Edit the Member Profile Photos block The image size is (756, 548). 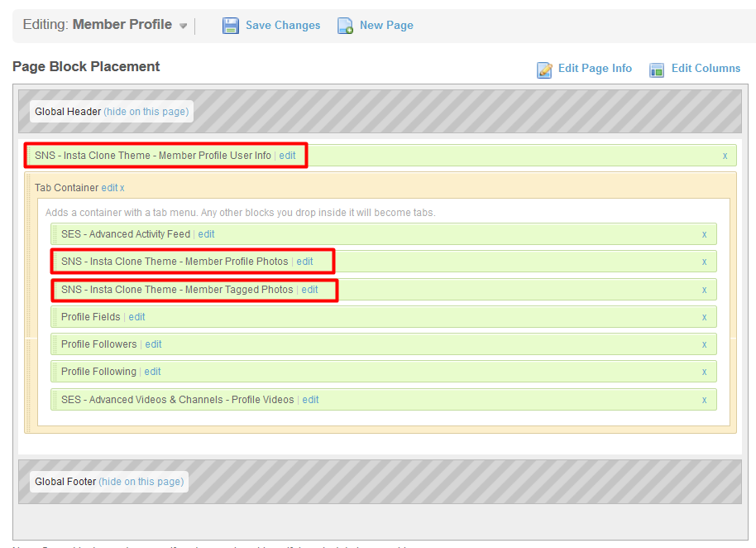(x=305, y=262)
